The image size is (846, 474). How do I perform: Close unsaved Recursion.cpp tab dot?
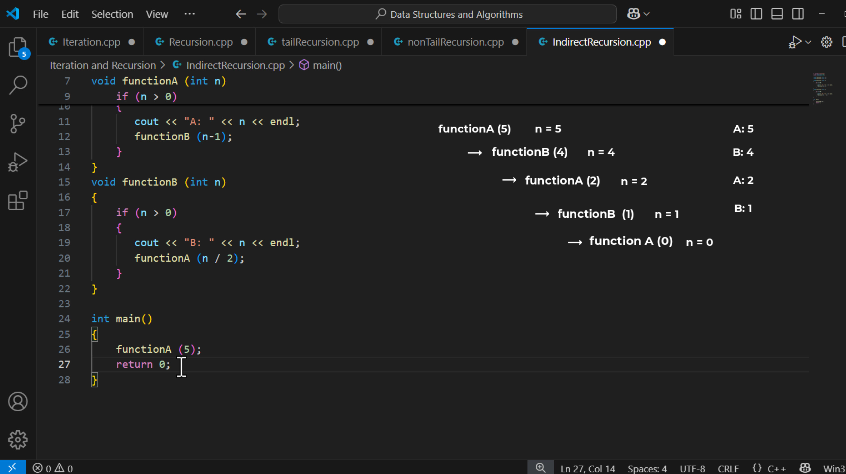(244, 42)
